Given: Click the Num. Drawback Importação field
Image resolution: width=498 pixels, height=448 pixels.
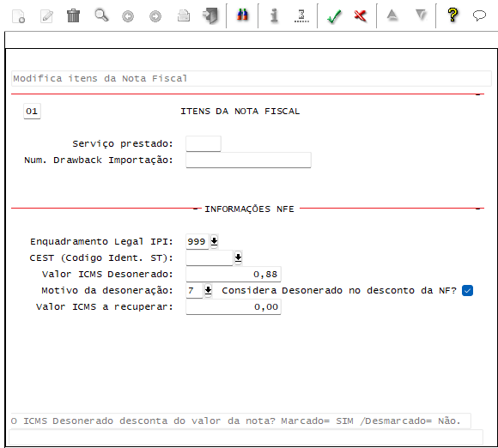Looking at the screenshot, I should [x=248, y=160].
